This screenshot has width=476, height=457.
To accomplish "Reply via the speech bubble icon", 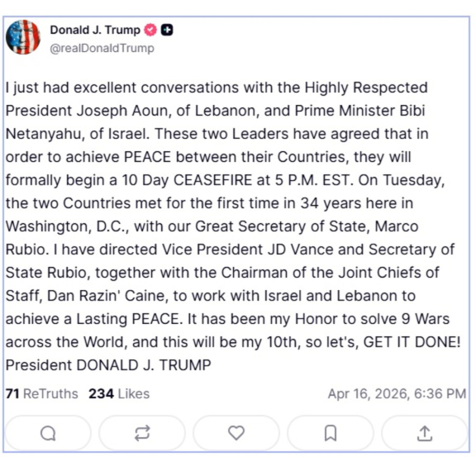I will click(48, 432).
